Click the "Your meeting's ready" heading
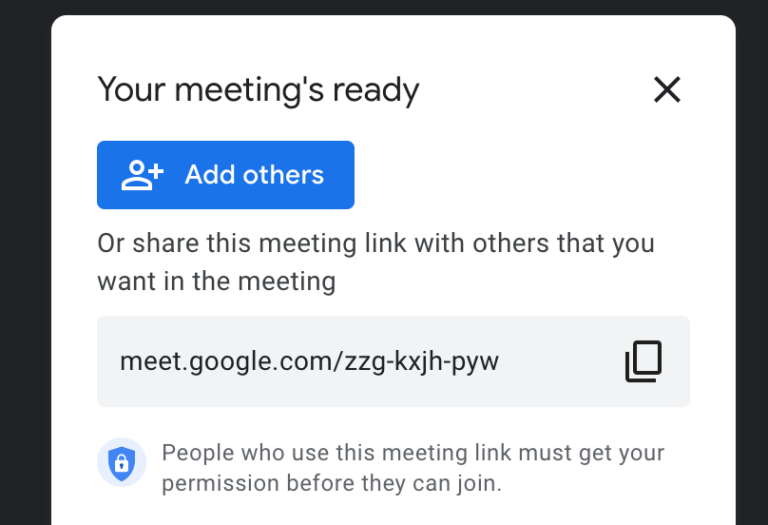This screenshot has width=768, height=525. (258, 90)
